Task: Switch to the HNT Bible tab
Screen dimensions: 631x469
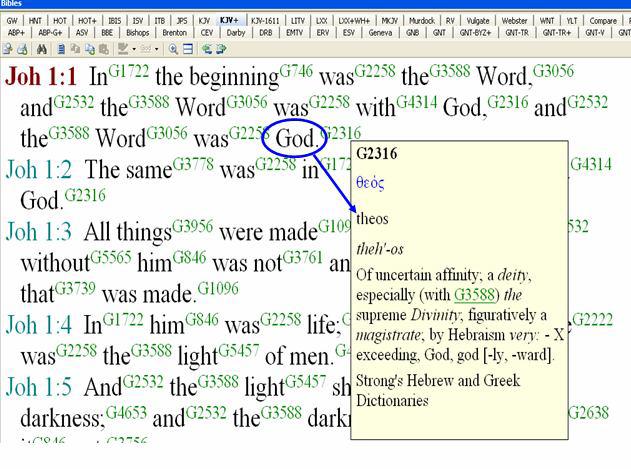Action: pyautogui.click(x=35, y=21)
